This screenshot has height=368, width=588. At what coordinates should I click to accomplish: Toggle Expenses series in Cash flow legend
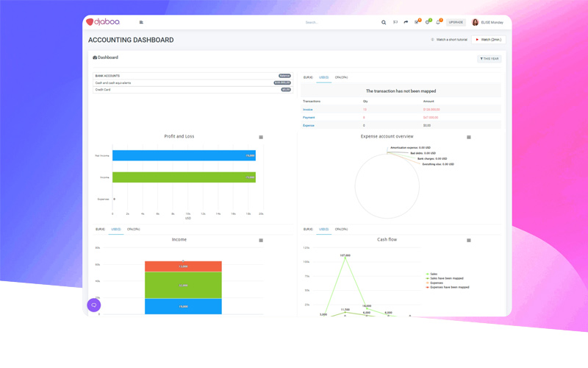coord(434,283)
